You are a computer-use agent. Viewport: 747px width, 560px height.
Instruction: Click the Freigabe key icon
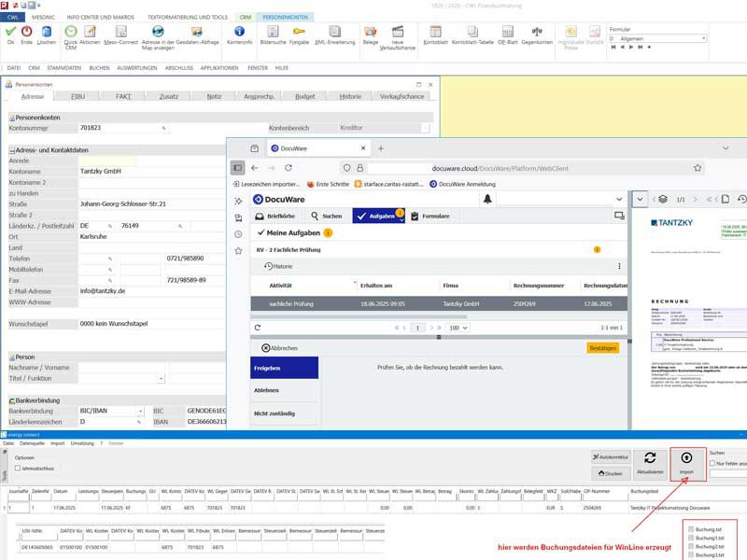coord(299,32)
